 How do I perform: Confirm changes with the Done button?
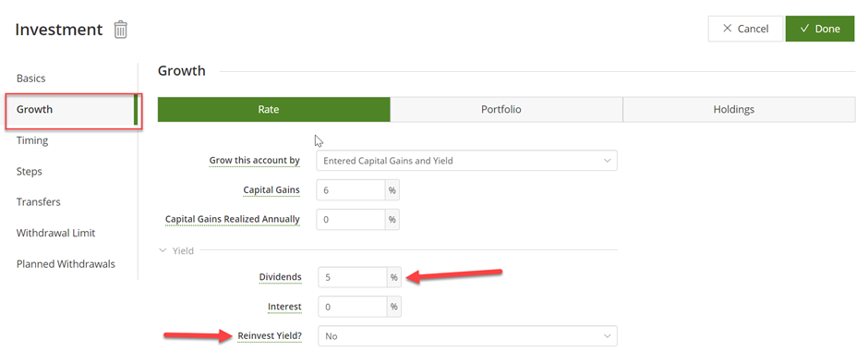click(820, 29)
